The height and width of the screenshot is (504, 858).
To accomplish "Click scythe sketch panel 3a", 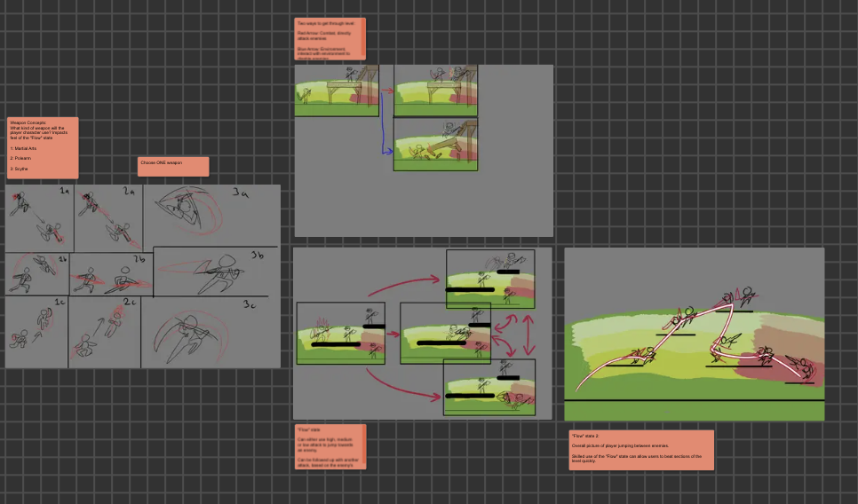I will point(210,215).
